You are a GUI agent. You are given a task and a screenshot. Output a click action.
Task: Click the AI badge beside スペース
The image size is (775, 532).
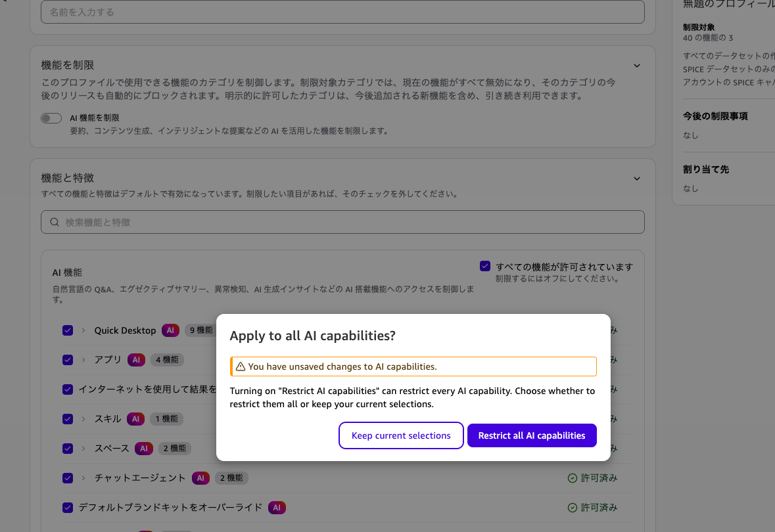[144, 449]
